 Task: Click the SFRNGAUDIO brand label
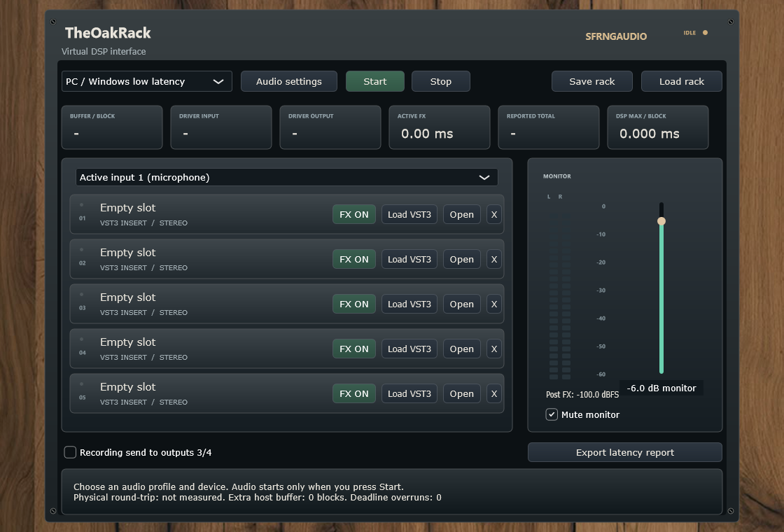pyautogui.click(x=616, y=36)
